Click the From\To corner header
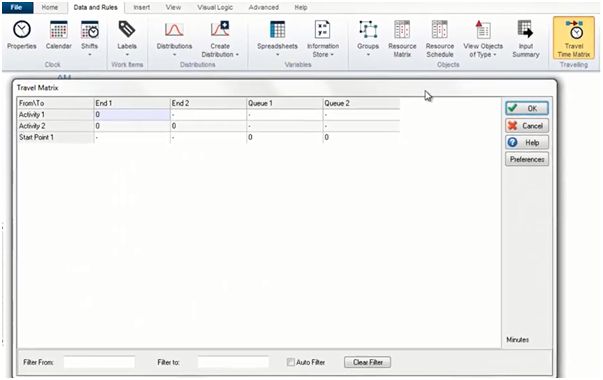 click(55, 103)
